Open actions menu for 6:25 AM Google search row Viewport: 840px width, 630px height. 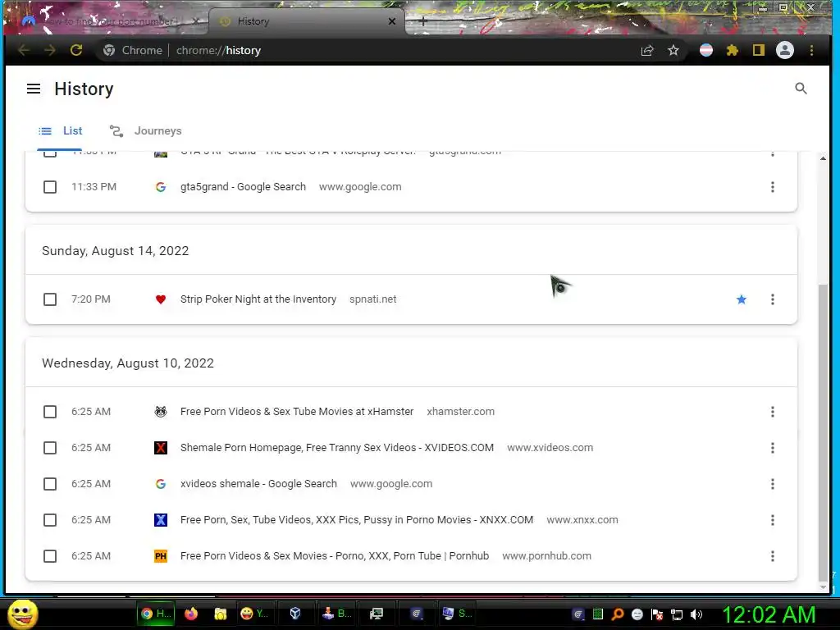[773, 484]
